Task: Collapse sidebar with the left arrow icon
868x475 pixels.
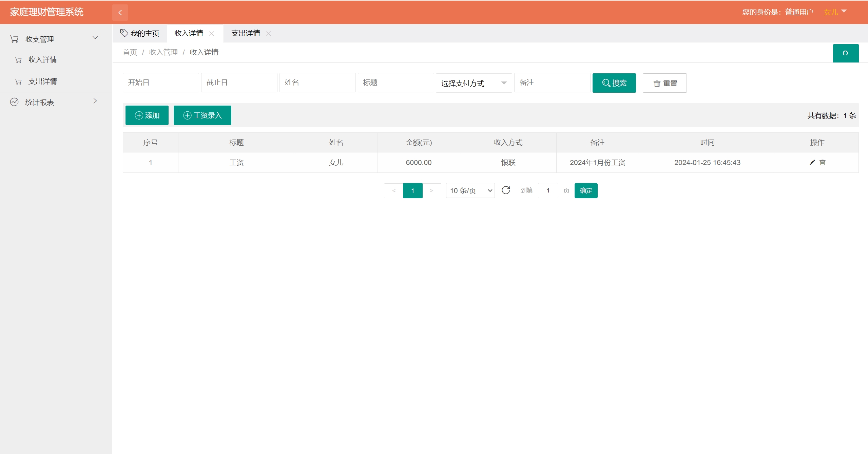Action: pyautogui.click(x=120, y=13)
